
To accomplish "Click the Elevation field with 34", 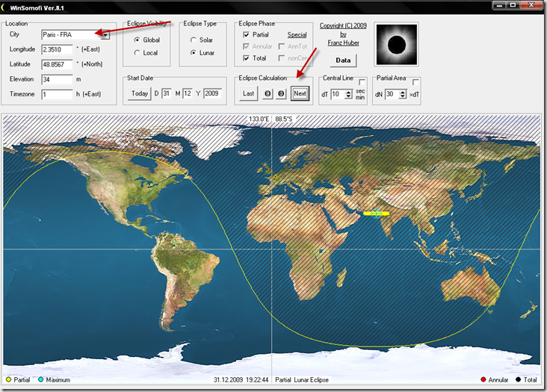I will (58, 79).
